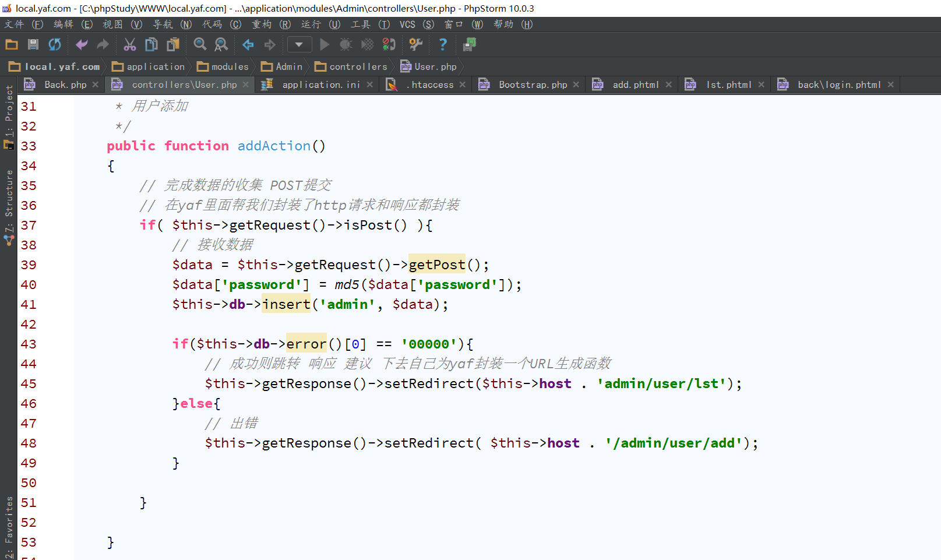Click the Synchronize refresh icon
The height and width of the screenshot is (560, 941).
[x=55, y=44]
